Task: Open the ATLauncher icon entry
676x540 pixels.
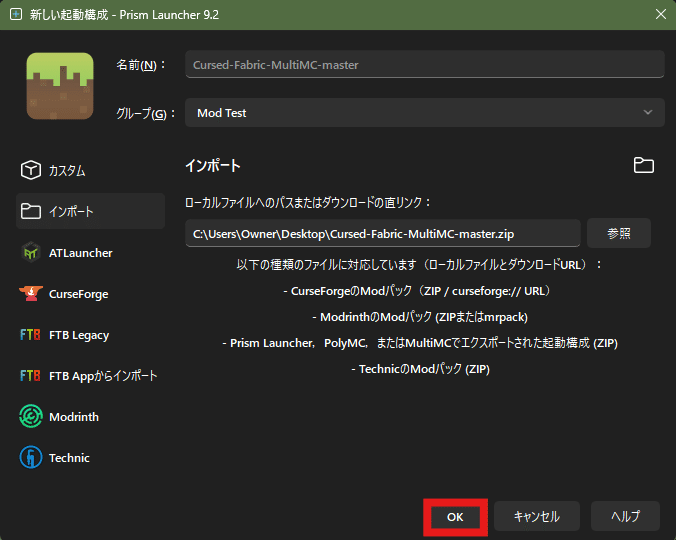Action: [x=31, y=253]
